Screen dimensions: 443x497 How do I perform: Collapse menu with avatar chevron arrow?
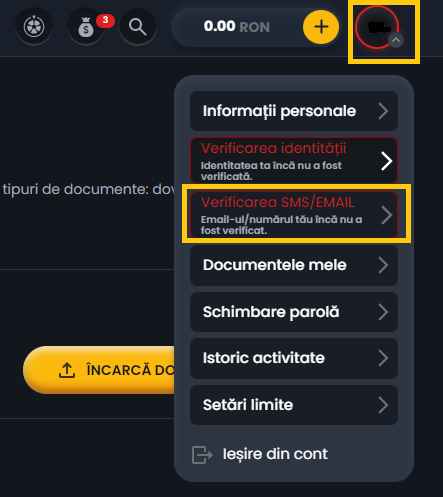pyautogui.click(x=396, y=40)
